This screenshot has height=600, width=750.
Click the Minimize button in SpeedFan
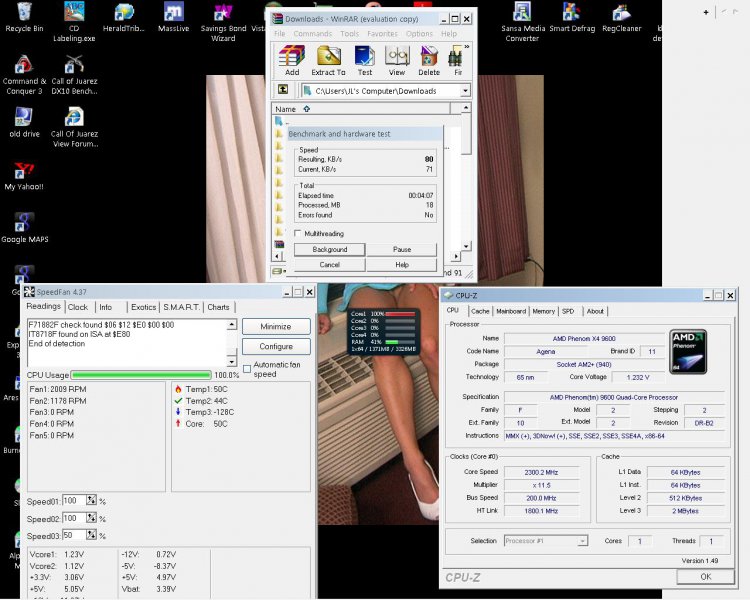pyautogui.click(x=276, y=326)
